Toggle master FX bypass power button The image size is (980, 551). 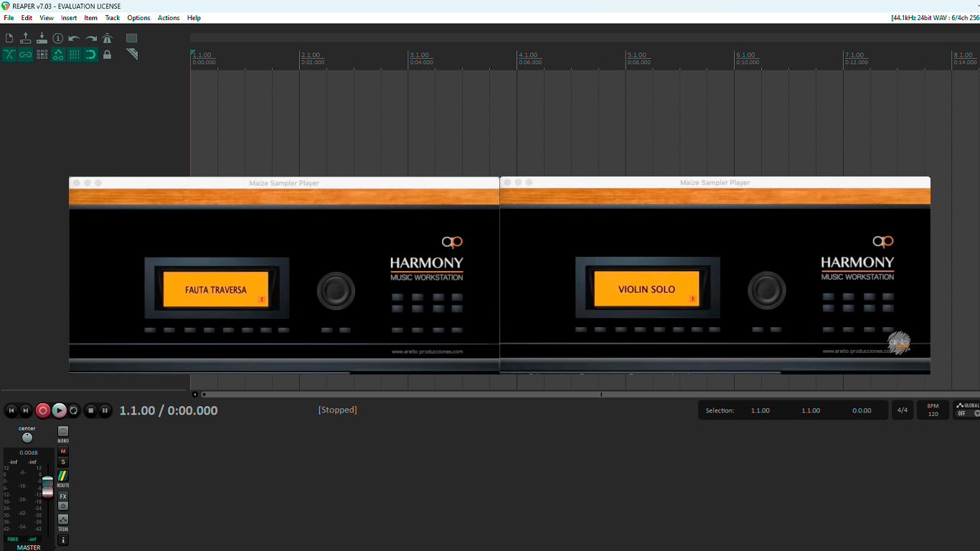(x=63, y=506)
